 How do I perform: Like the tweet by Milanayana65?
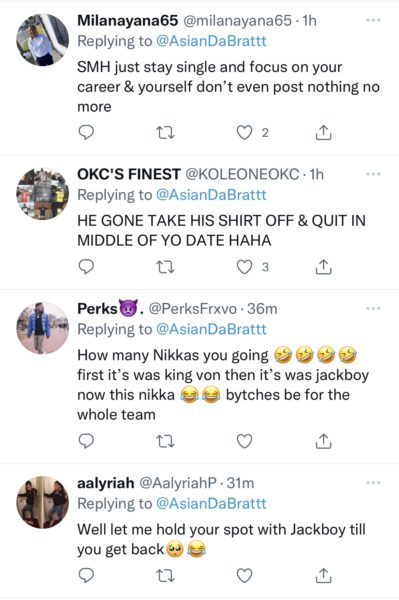244,133
